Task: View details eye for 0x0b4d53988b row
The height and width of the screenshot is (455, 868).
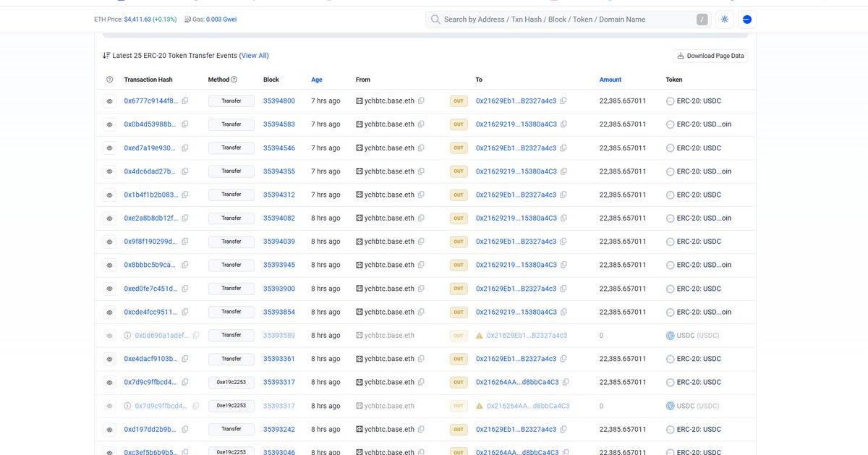Action: pyautogui.click(x=109, y=124)
